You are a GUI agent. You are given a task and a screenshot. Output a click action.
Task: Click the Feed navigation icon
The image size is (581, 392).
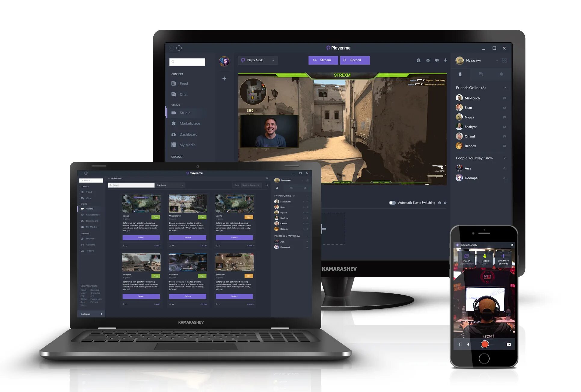[x=174, y=83]
